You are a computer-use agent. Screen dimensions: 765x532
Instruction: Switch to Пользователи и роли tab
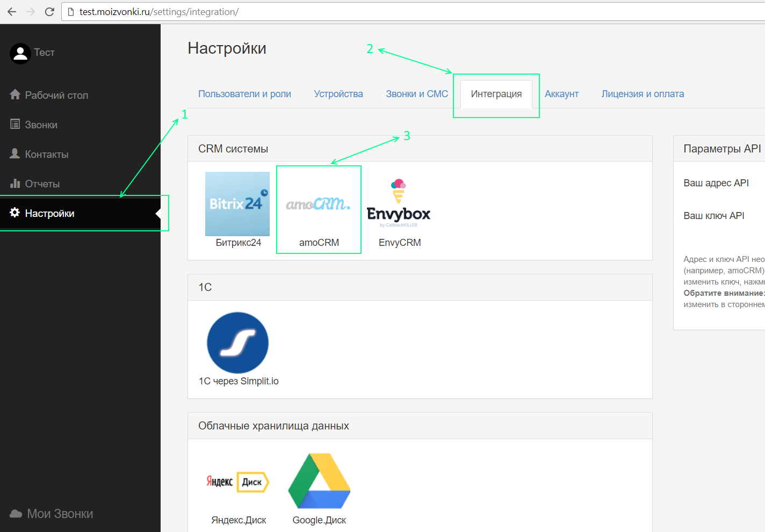(244, 94)
